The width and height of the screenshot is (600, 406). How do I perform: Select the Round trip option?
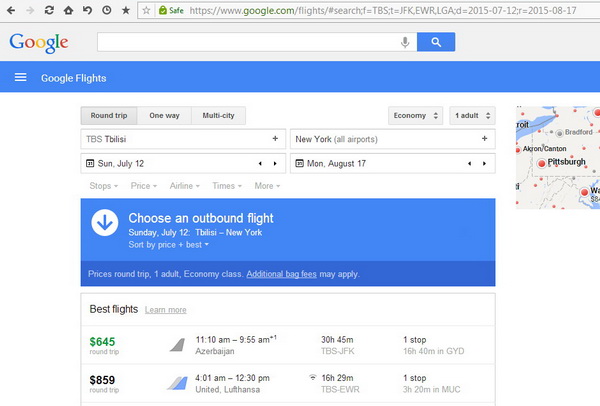[x=109, y=115]
